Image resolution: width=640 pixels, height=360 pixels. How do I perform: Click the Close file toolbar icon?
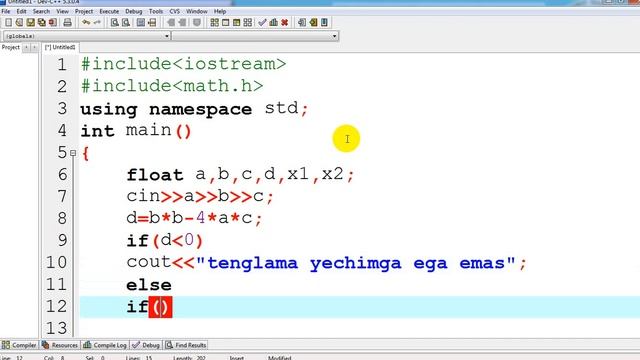click(53, 22)
